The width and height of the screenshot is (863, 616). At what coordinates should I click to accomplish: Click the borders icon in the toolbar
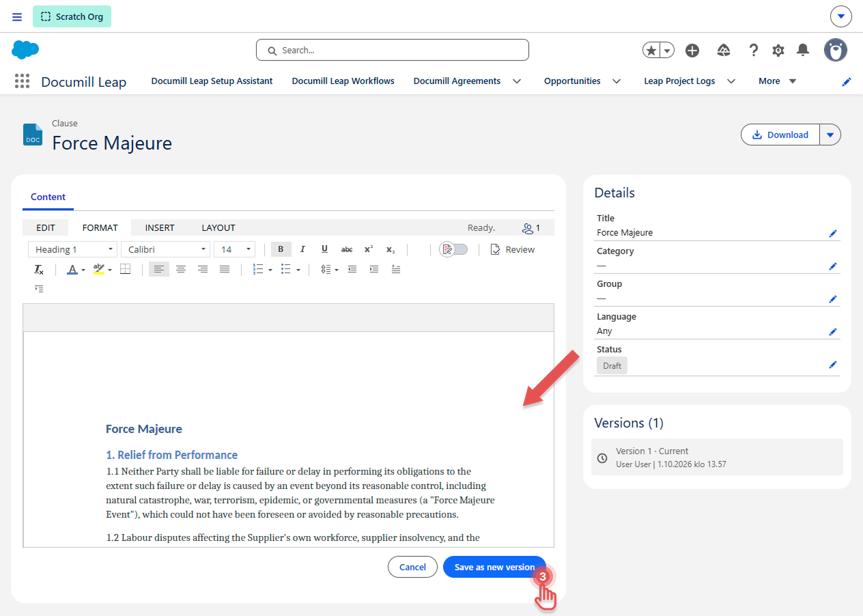tap(125, 269)
